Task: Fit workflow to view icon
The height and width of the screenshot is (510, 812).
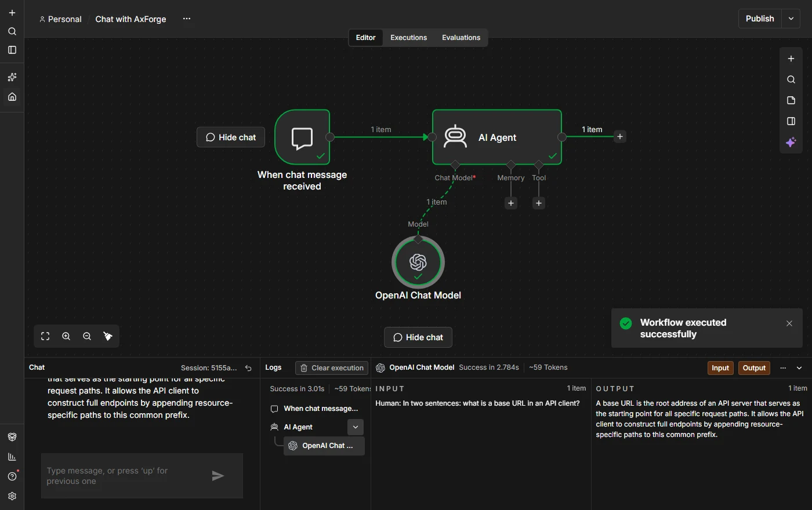Action: click(x=45, y=336)
